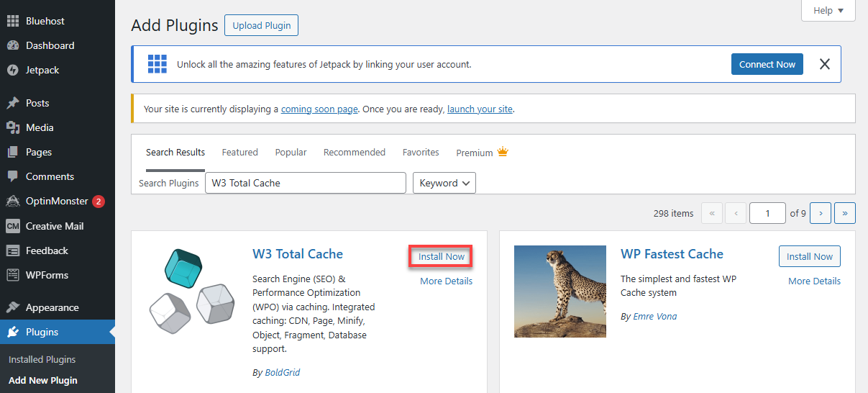The width and height of the screenshot is (868, 393).
Task: Click the OptinMonster notification badge
Action: coord(99,202)
